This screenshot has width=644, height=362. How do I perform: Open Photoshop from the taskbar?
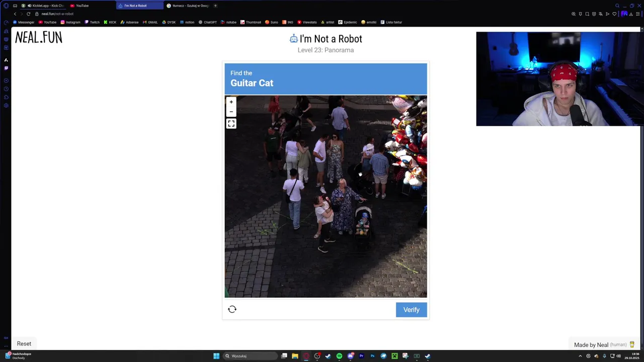(372, 356)
